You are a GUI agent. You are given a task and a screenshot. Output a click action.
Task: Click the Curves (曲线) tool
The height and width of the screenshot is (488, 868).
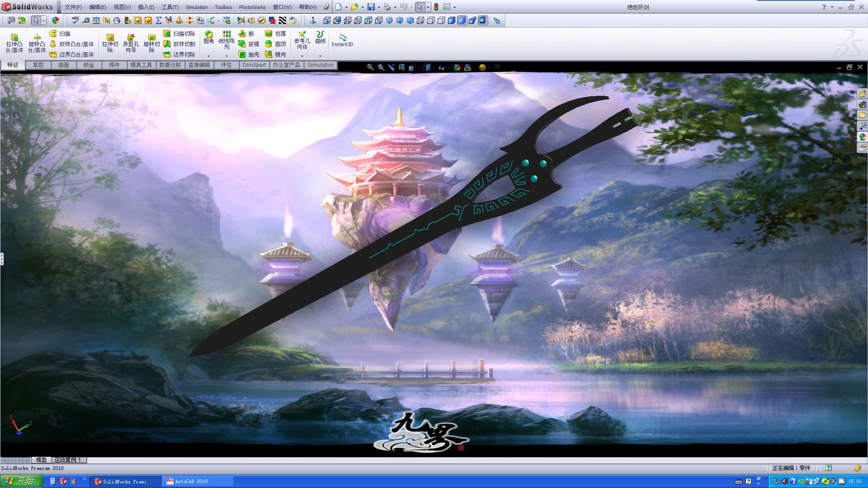point(320,38)
